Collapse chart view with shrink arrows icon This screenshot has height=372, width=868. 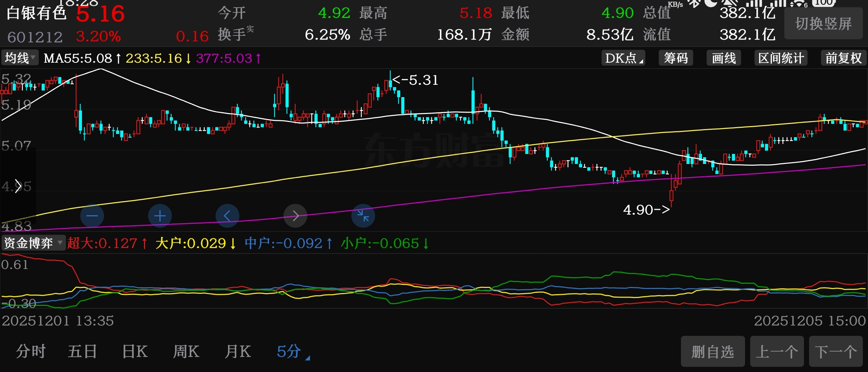(x=363, y=216)
